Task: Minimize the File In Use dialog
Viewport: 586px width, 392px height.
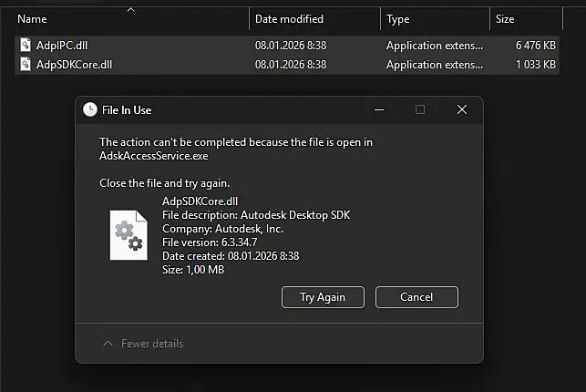Action: (378, 109)
